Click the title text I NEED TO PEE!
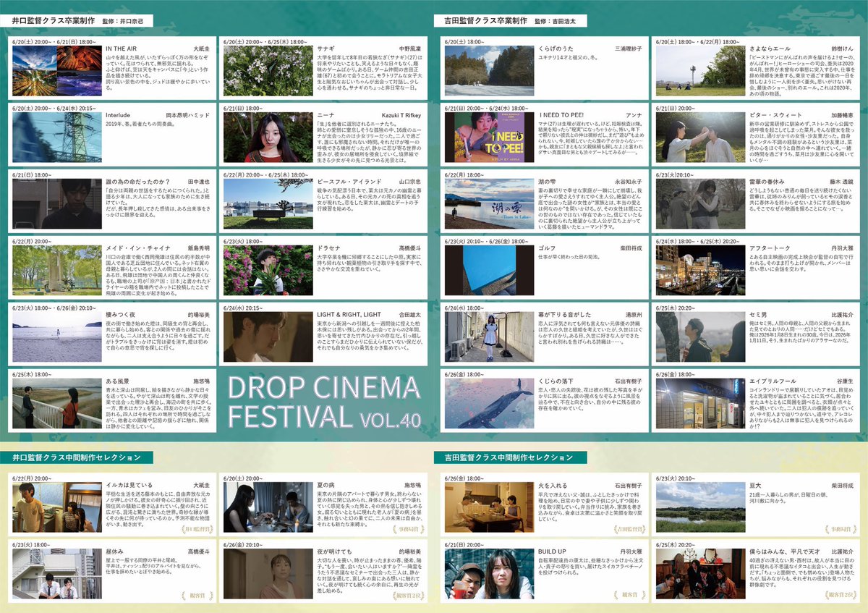Viewport: 868px width, 613px height. coord(561,115)
